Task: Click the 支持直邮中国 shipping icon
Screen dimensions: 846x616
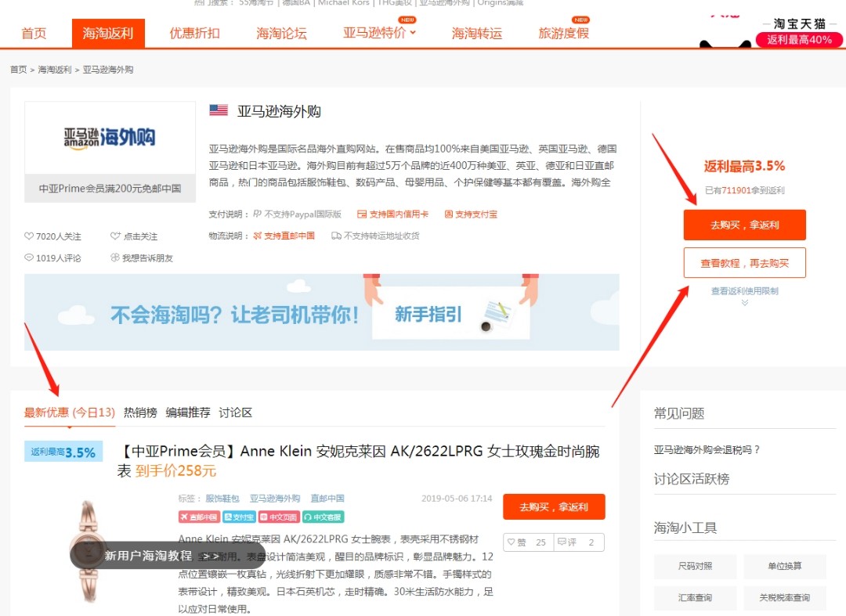Action: (x=258, y=234)
